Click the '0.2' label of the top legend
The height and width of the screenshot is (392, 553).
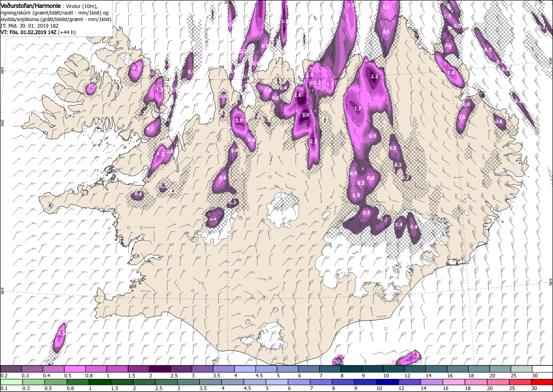[4, 376]
